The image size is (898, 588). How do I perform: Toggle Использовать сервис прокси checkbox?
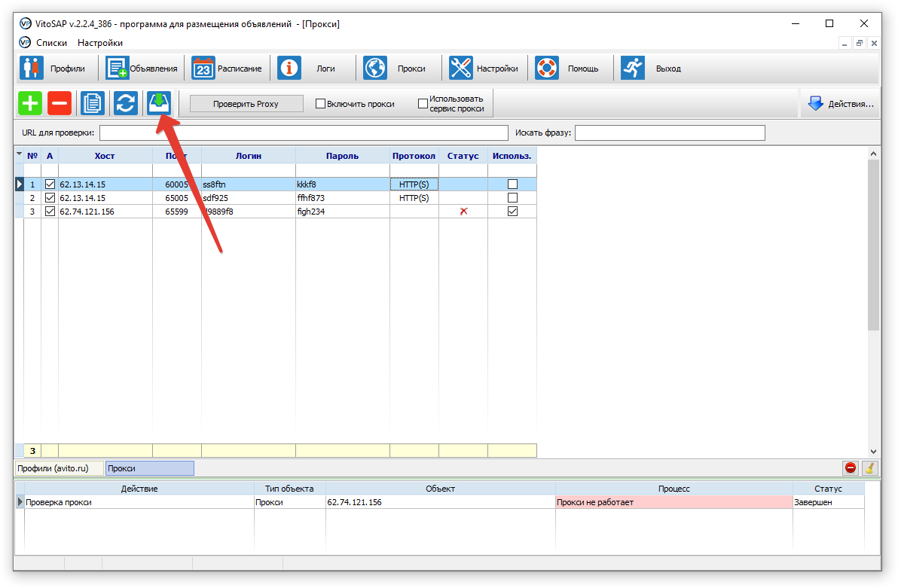(x=423, y=104)
